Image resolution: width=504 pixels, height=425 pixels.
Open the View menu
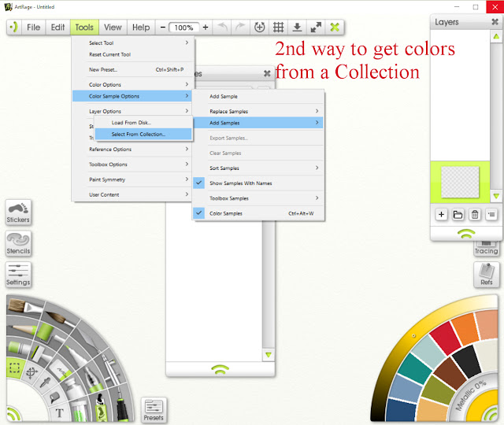point(113,28)
